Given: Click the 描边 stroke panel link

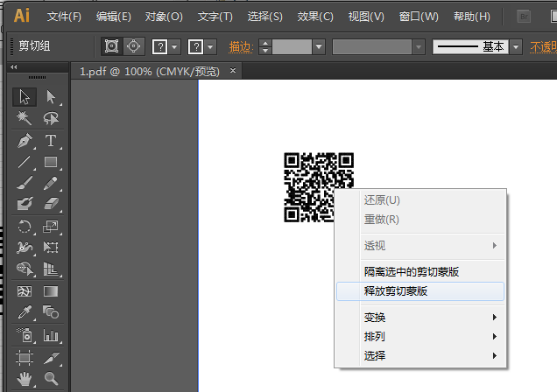Looking at the screenshot, I should click(x=241, y=47).
